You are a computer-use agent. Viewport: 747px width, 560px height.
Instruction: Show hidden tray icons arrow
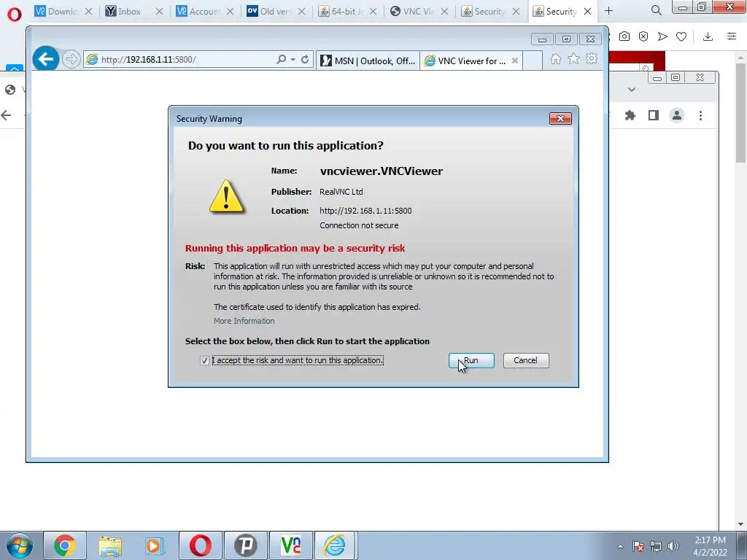click(x=620, y=546)
